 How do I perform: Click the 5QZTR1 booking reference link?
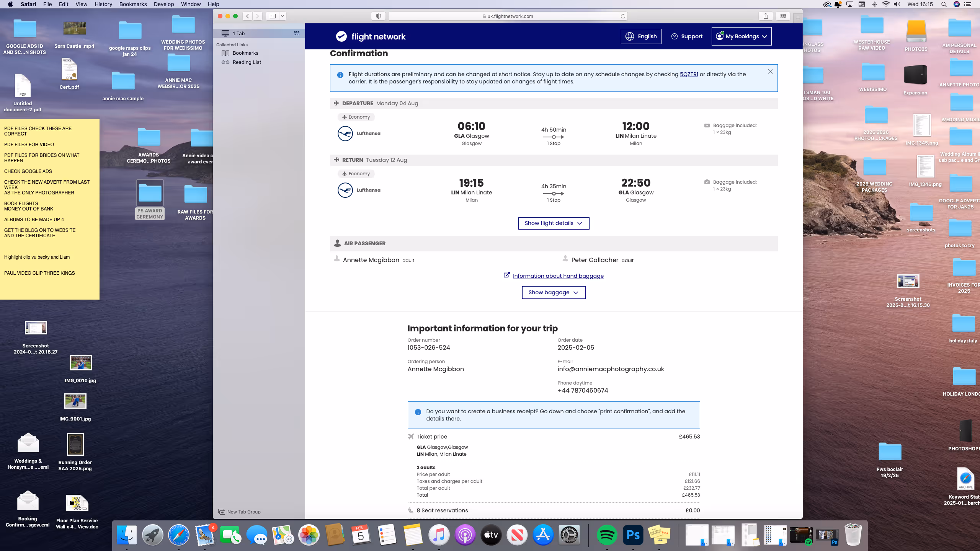(x=689, y=74)
